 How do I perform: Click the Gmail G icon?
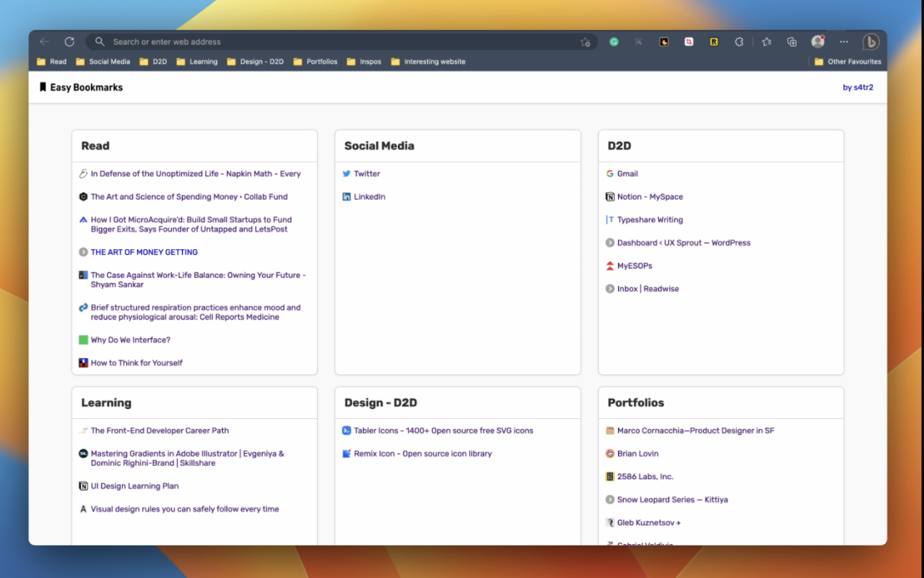[x=611, y=173]
